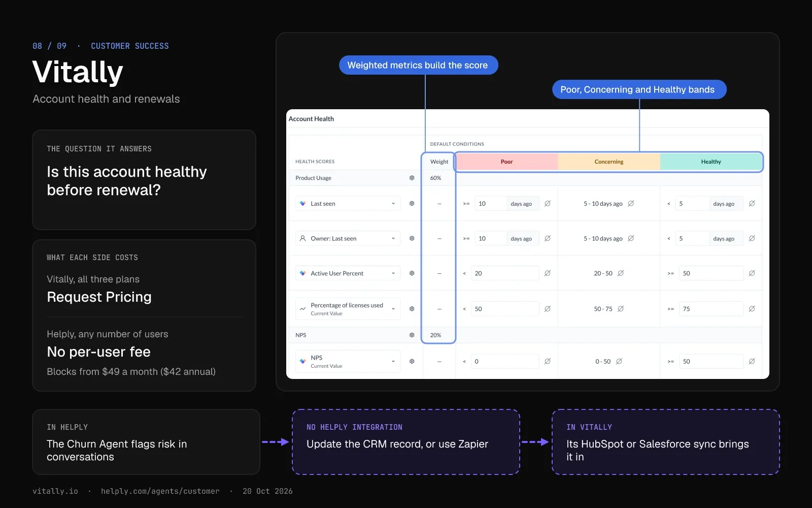Edit Percentage of licenses Poor value 50
The image size is (812, 508).
tap(505, 309)
